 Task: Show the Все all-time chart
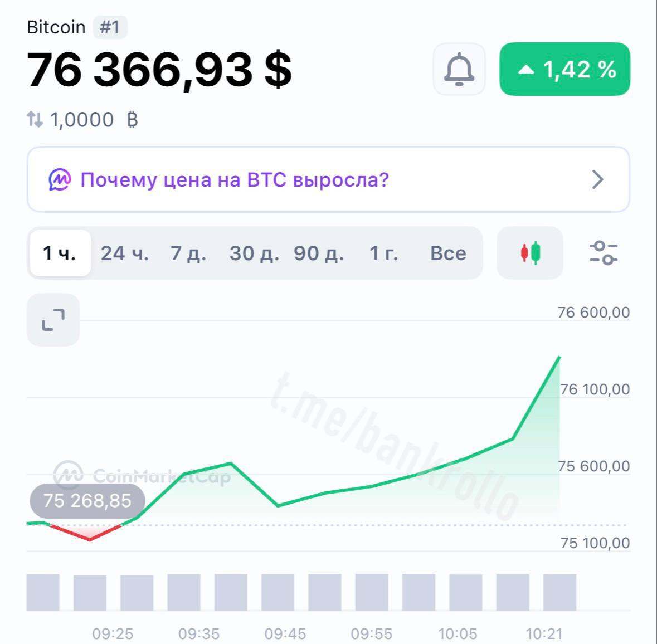click(449, 253)
